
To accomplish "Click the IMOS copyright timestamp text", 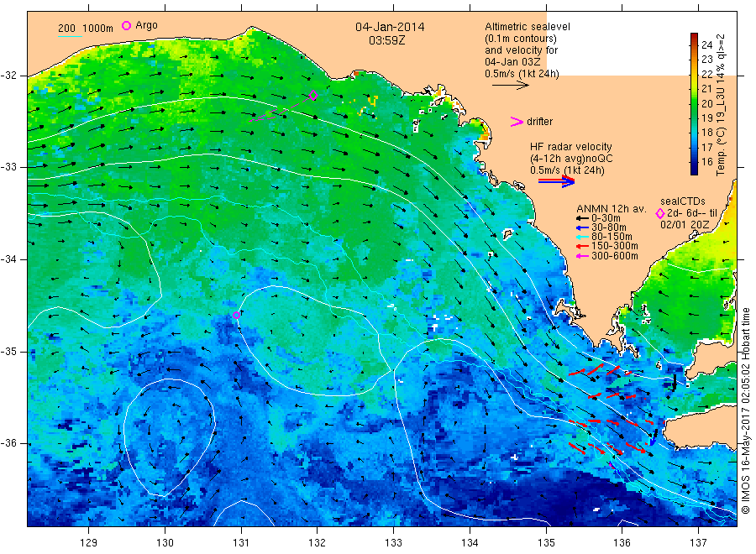I will tap(746, 410).
